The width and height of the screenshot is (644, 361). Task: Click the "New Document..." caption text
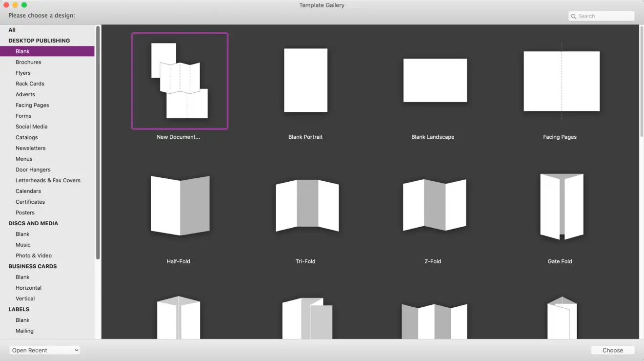pos(178,137)
